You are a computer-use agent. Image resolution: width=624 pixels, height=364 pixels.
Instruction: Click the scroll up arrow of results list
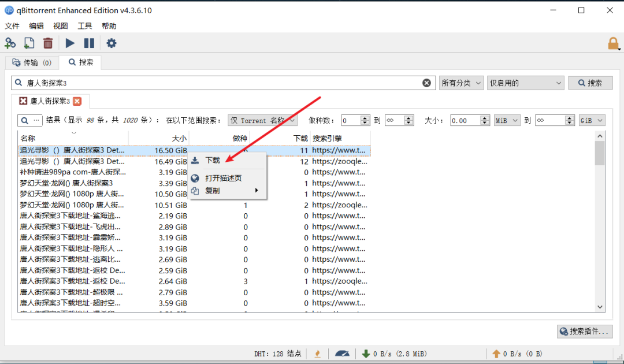tap(600, 136)
